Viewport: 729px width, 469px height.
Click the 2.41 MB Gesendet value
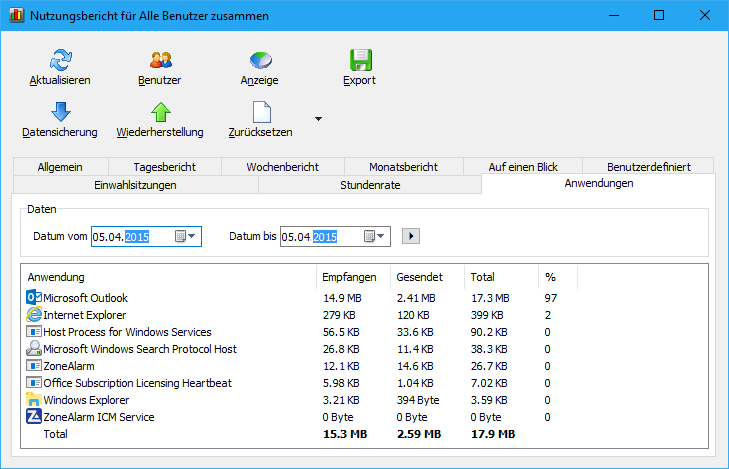(416, 298)
